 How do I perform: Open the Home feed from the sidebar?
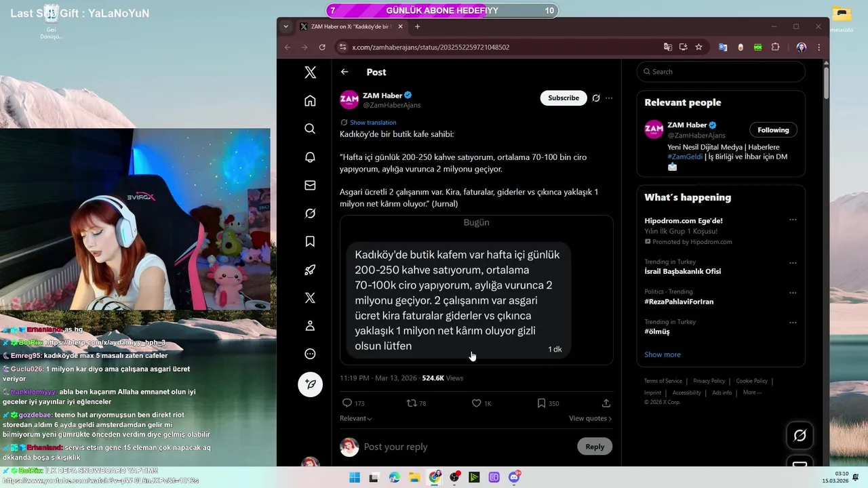pyautogui.click(x=310, y=100)
